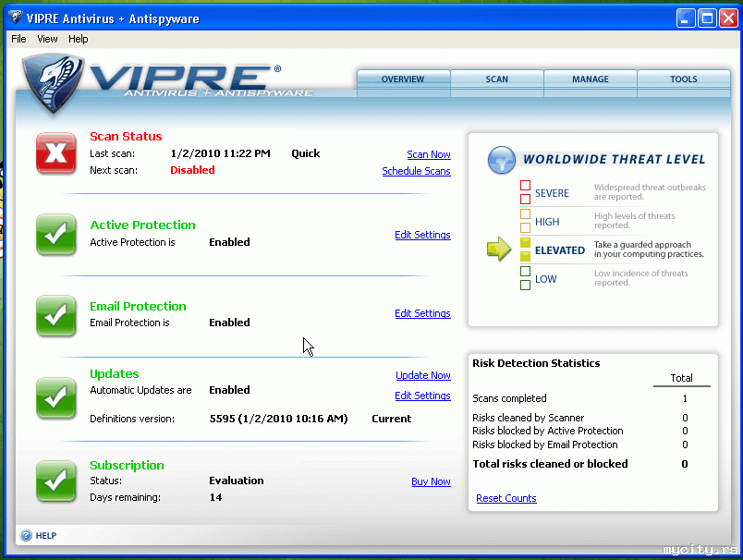
Task: Maximize the VIPRE window
Action: point(707,18)
